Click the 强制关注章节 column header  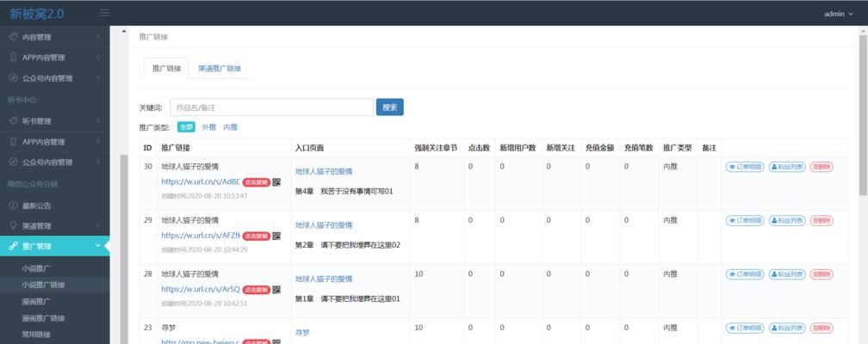(436, 148)
